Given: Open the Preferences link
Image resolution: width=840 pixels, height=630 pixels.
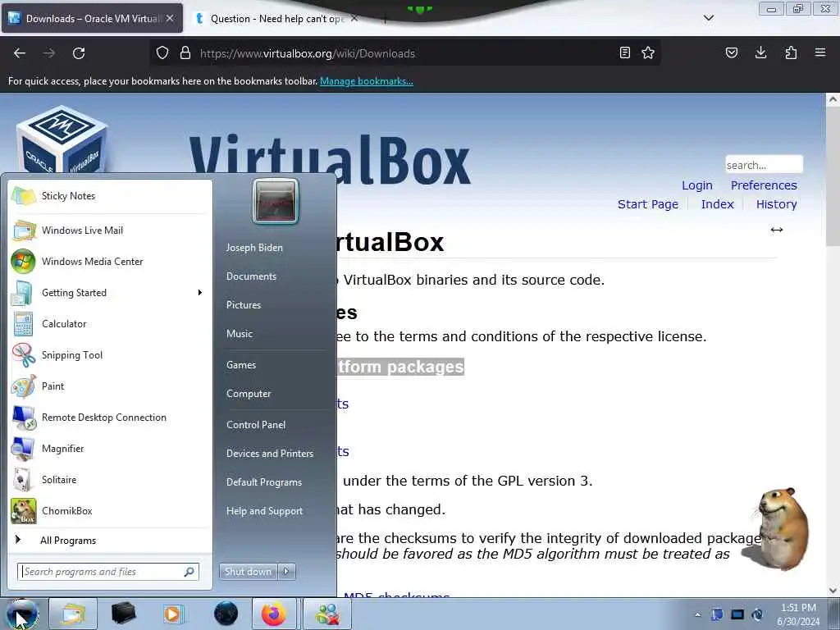Looking at the screenshot, I should coord(764,185).
